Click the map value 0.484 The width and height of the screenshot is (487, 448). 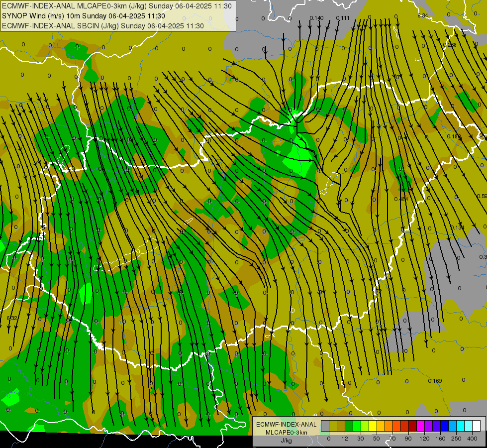pos(401,199)
